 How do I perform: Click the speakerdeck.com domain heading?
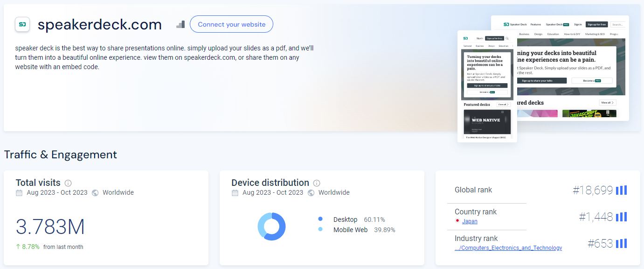pos(100,24)
